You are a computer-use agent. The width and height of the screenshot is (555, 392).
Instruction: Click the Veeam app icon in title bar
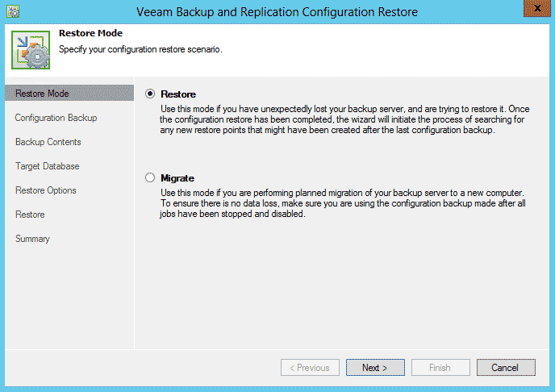tap(13, 11)
